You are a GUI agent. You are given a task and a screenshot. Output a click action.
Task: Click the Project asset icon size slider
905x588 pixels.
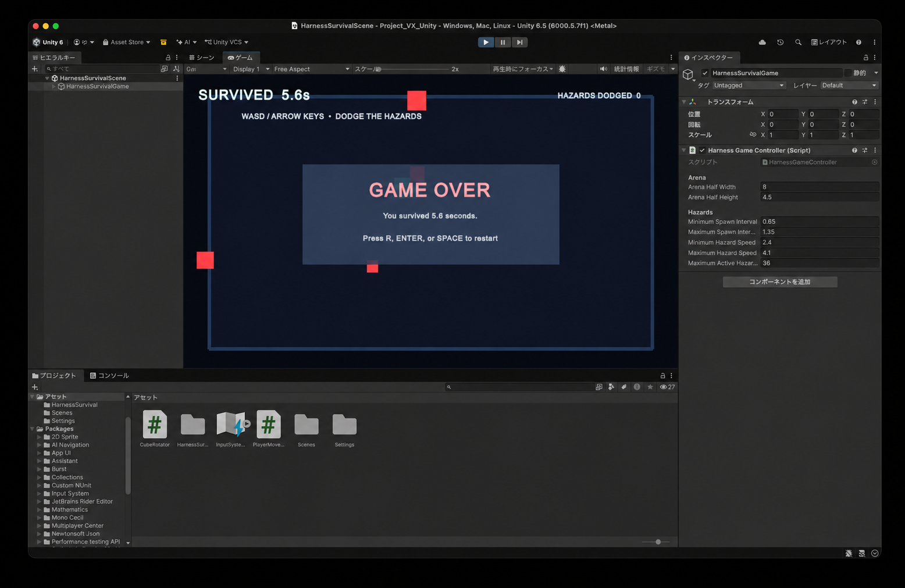(x=656, y=542)
